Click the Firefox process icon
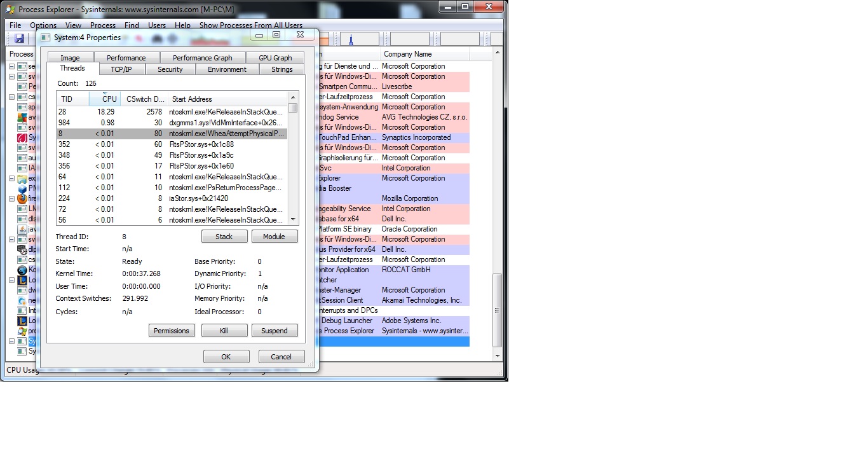This screenshot has height=463, width=868. coord(22,198)
